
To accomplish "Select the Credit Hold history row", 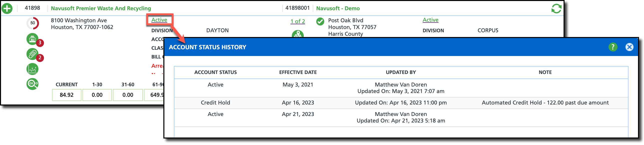I will 401,103.
